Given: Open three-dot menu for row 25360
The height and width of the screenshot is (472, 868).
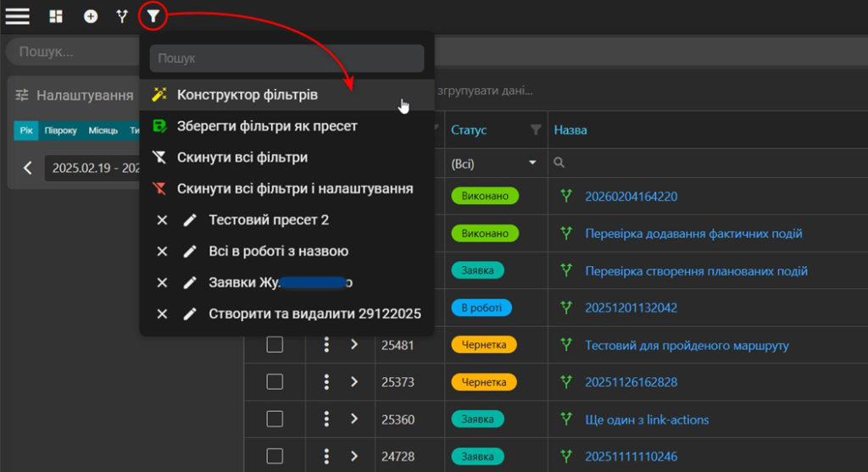Looking at the screenshot, I should [326, 419].
